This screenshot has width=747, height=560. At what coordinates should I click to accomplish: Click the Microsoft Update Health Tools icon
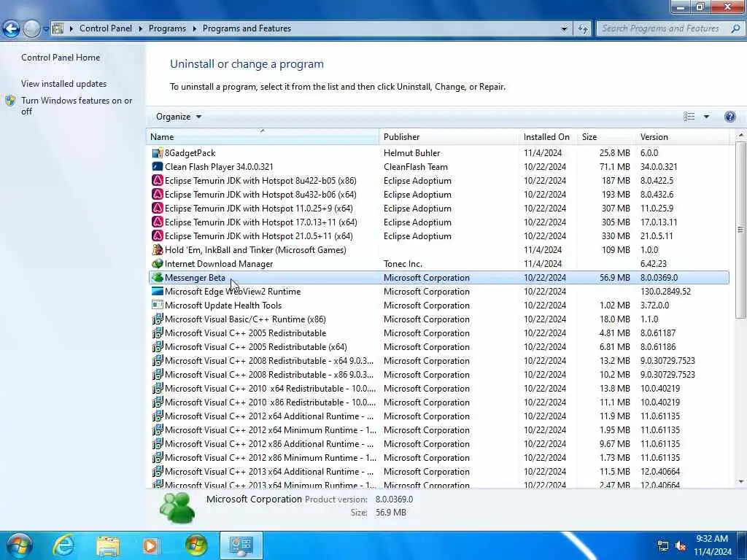[x=158, y=305]
